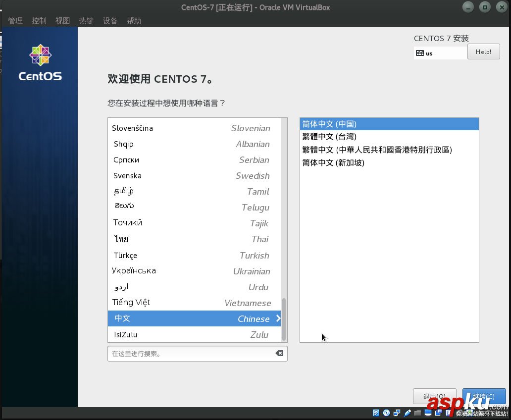Click the 退出(Q) button
Image resolution: width=511 pixels, height=420 pixels.
(434, 396)
